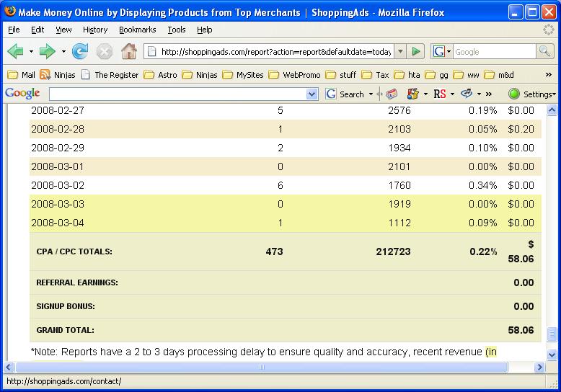Click the Forward navigation arrow

pos(47,51)
